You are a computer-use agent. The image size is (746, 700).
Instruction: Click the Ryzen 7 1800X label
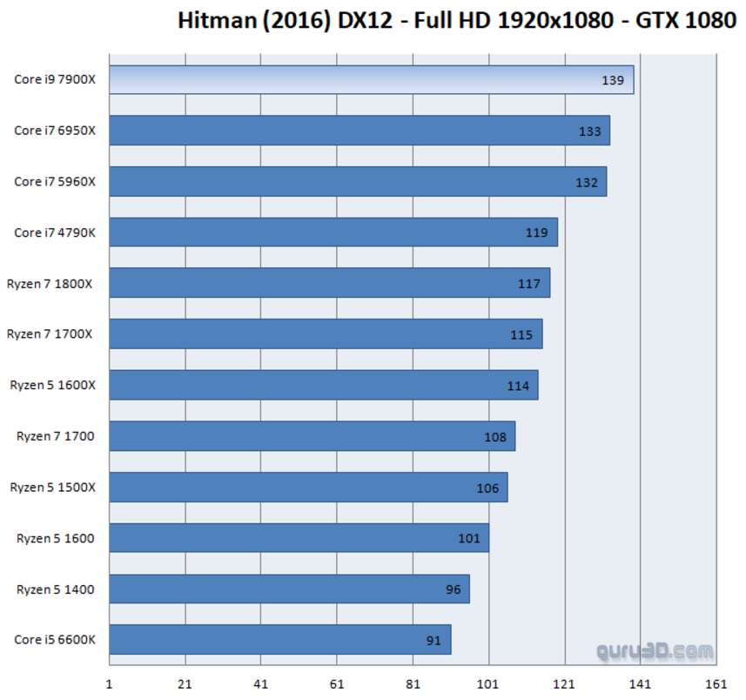[50, 284]
